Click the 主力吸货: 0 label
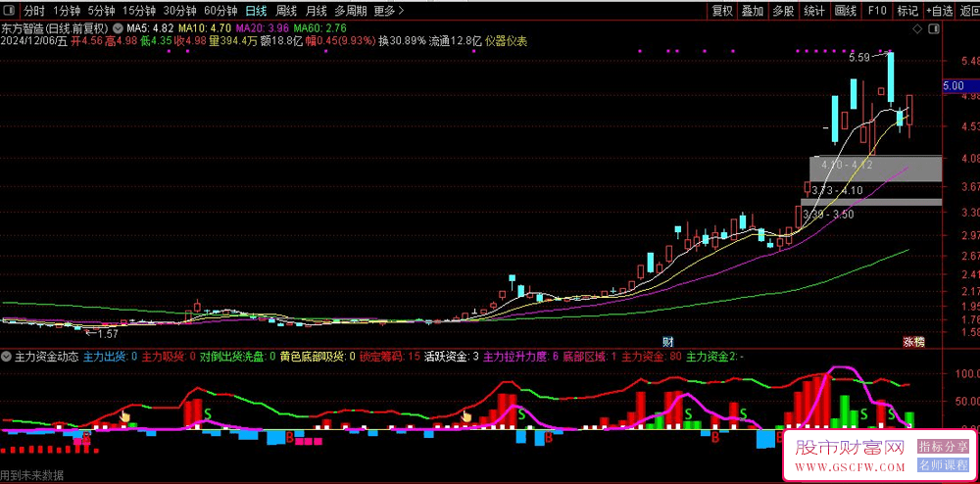 click(169, 357)
